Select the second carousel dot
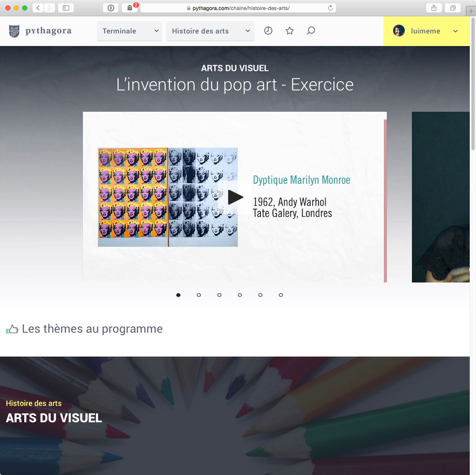This screenshot has height=475, width=476. 199,295
